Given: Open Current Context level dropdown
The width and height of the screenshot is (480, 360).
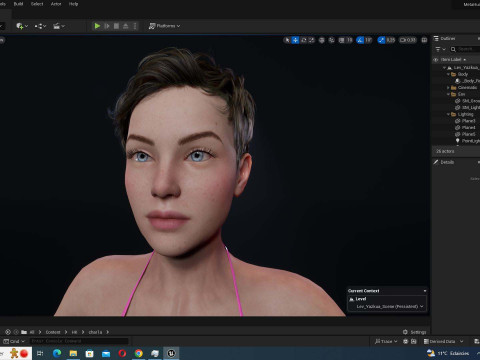Looking at the screenshot, I should click(390, 306).
